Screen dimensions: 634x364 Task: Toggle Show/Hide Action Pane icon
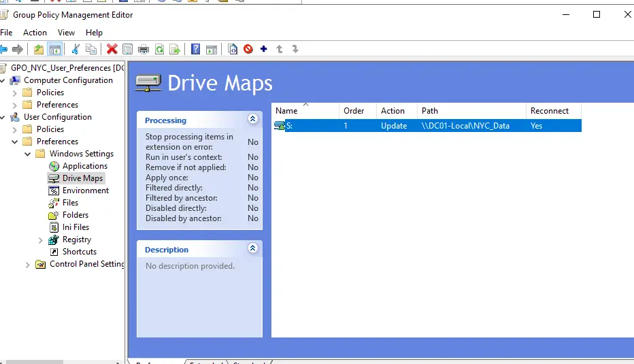click(212, 50)
